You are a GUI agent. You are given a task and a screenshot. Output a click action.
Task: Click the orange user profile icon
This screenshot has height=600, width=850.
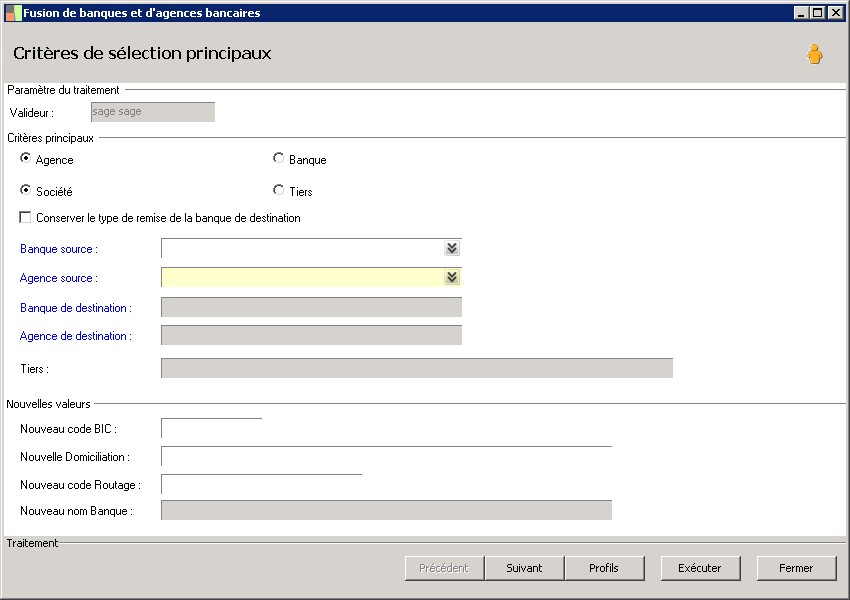pyautogui.click(x=815, y=54)
